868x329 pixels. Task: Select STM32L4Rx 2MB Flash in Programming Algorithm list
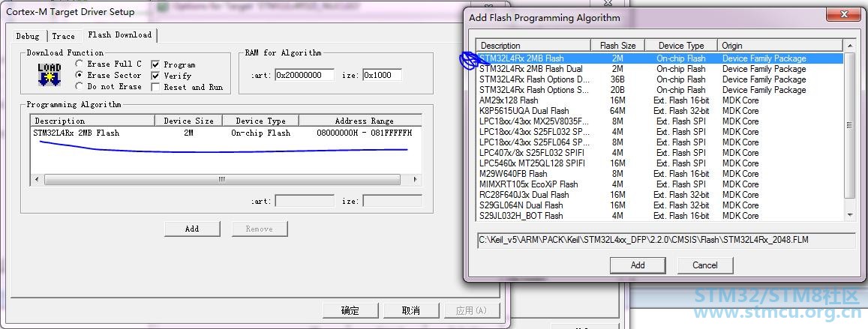pyautogui.click(x=225, y=133)
